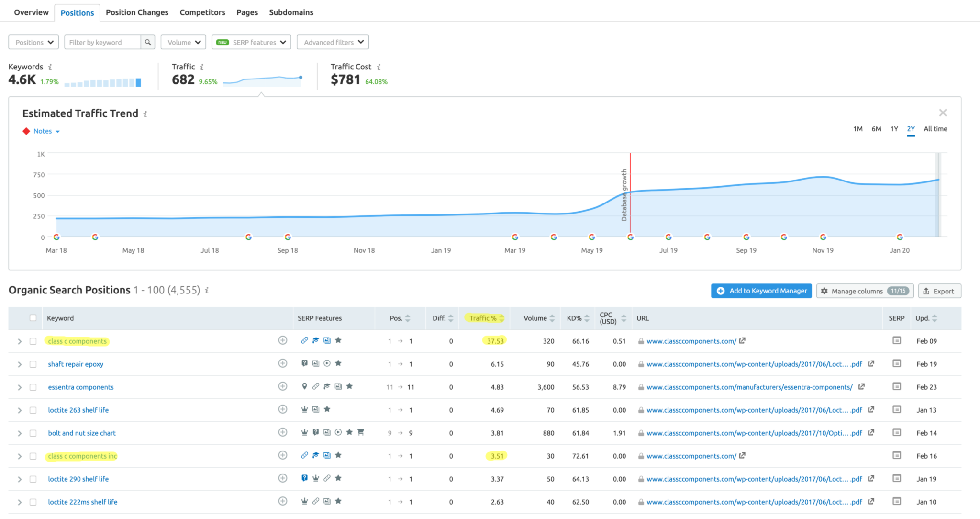980x519 pixels.
Task: Open SERP snapshot icon for 'loctite 263 shelf life'
Action: click(897, 409)
